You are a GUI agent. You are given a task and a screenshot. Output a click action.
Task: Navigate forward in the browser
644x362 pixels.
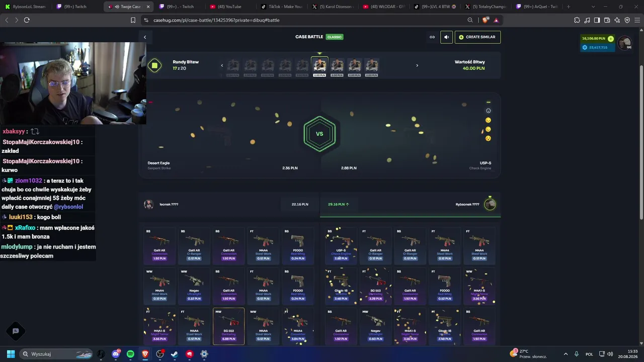tap(16, 20)
